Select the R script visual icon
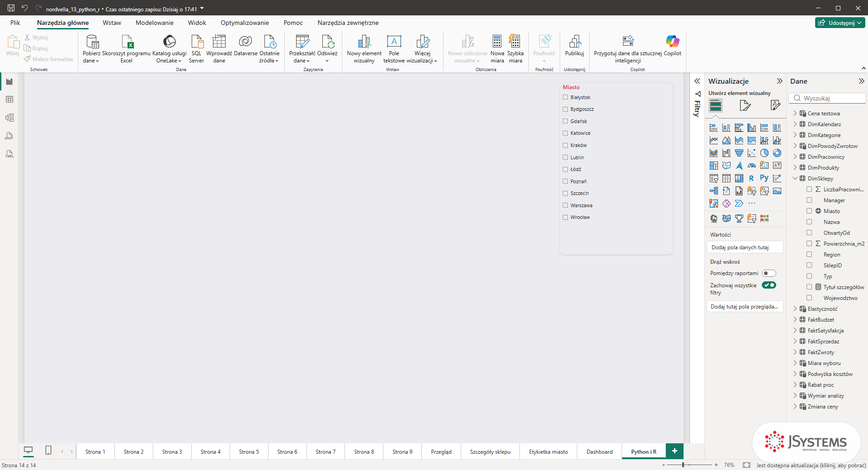The image size is (868, 470). click(751, 178)
